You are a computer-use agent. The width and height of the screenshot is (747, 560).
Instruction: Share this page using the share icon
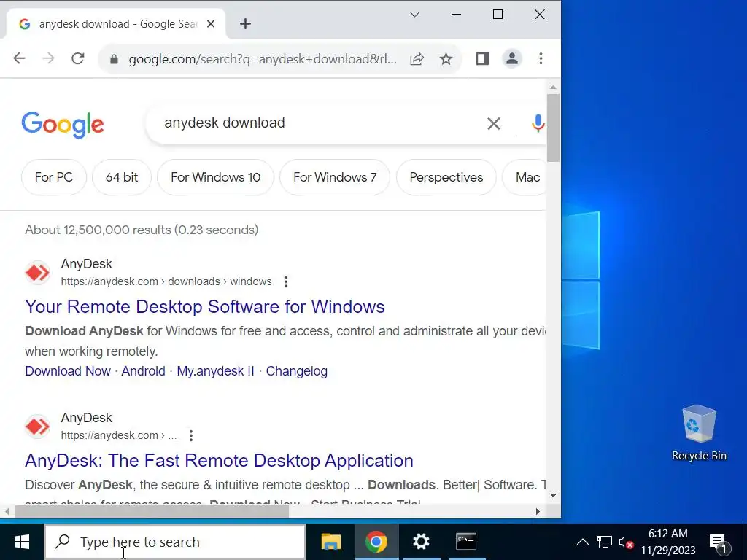point(417,59)
